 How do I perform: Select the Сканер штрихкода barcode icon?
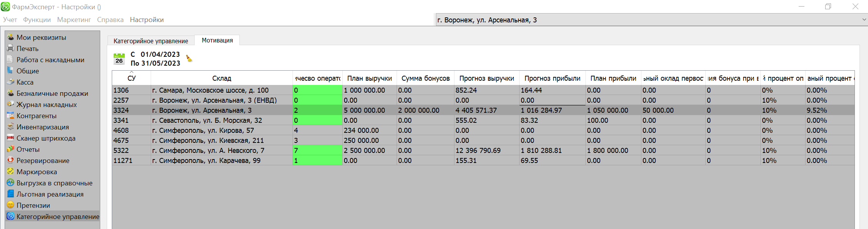[x=10, y=138]
